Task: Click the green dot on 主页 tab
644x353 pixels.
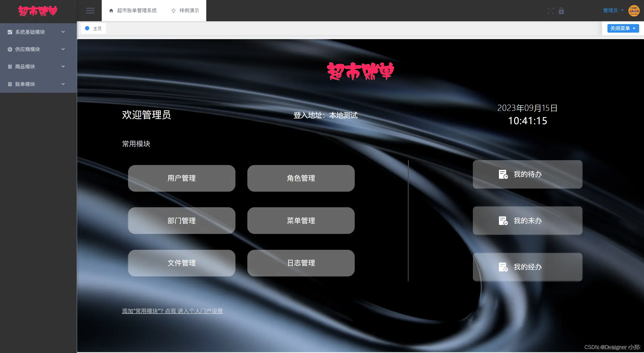Action: click(87, 28)
